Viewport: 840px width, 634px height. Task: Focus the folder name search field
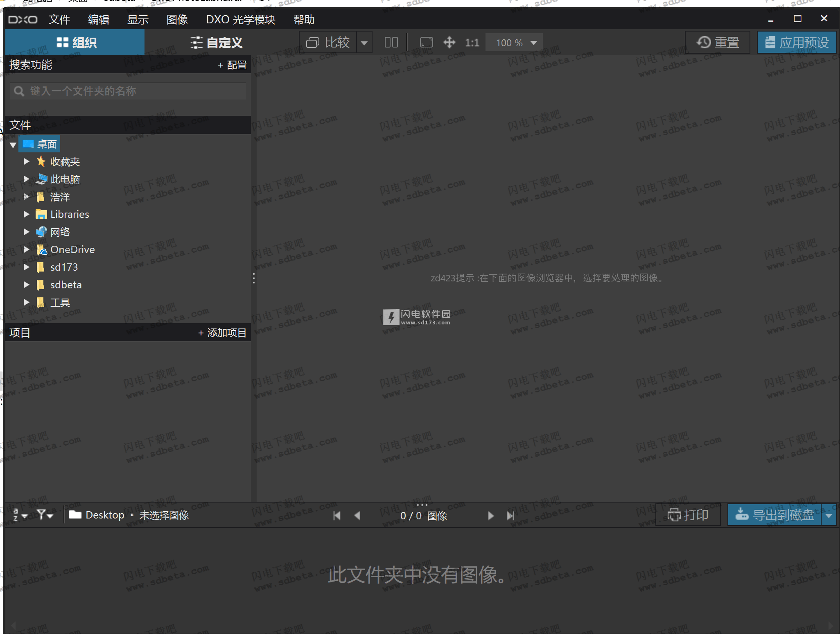tap(128, 91)
